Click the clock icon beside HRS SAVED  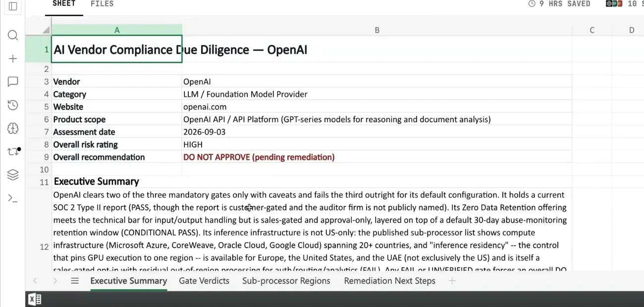[x=532, y=4]
